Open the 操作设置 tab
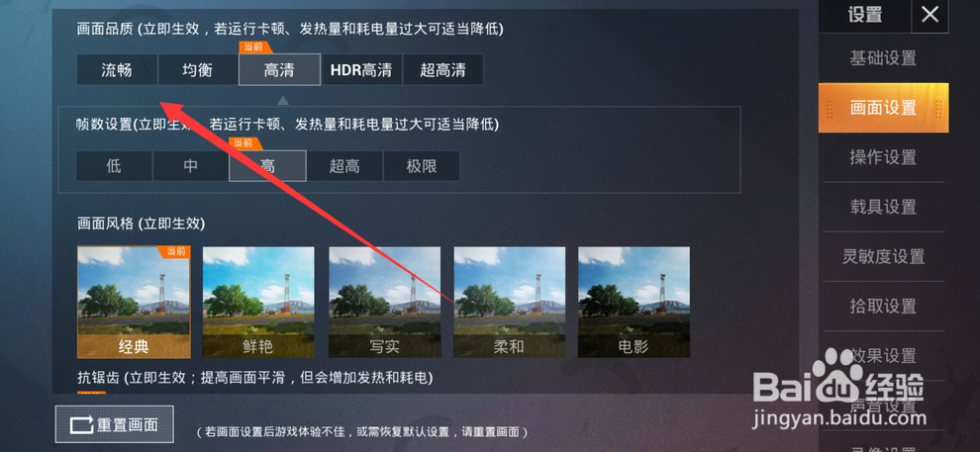The height and width of the screenshot is (452, 980). (x=883, y=156)
